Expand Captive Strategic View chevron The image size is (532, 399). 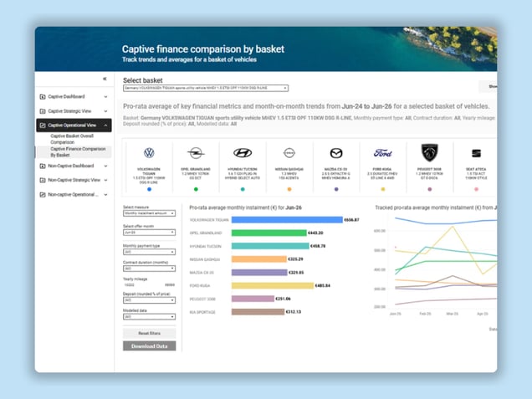pyautogui.click(x=105, y=111)
